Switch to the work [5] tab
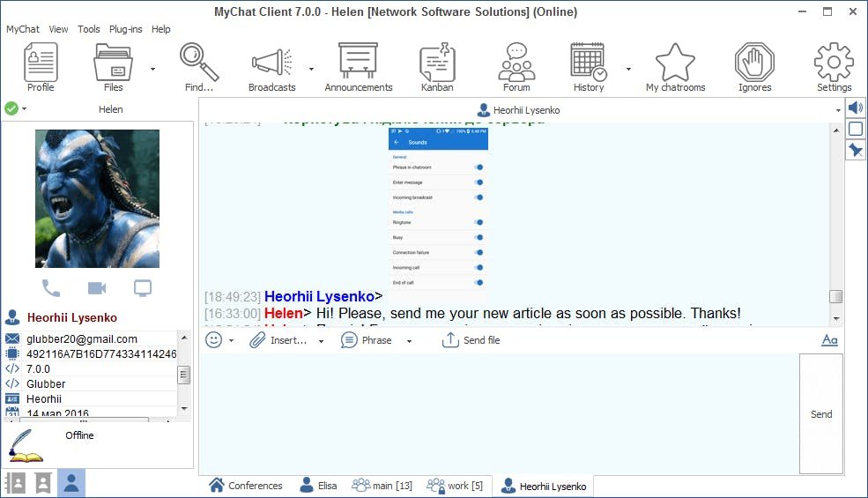The image size is (868, 498). coord(455,486)
